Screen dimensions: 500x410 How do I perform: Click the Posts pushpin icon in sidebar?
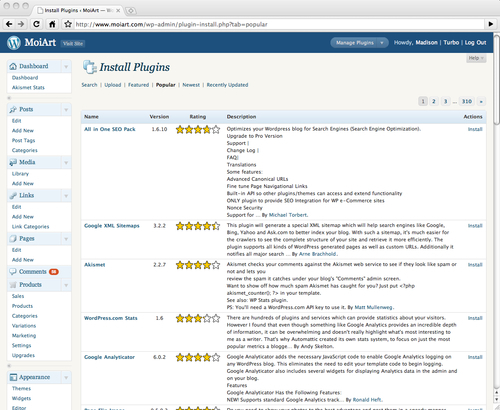click(13, 109)
